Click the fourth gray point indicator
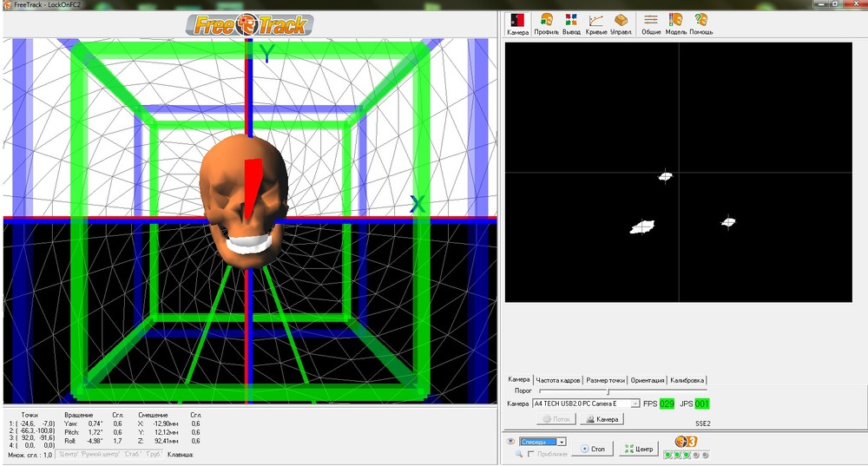 pyautogui.click(x=696, y=455)
